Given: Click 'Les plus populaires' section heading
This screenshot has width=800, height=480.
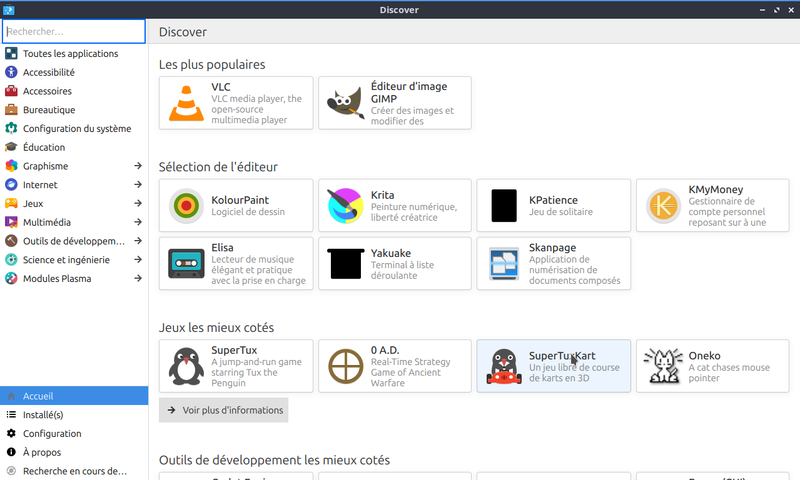Looking at the screenshot, I should (x=212, y=65).
